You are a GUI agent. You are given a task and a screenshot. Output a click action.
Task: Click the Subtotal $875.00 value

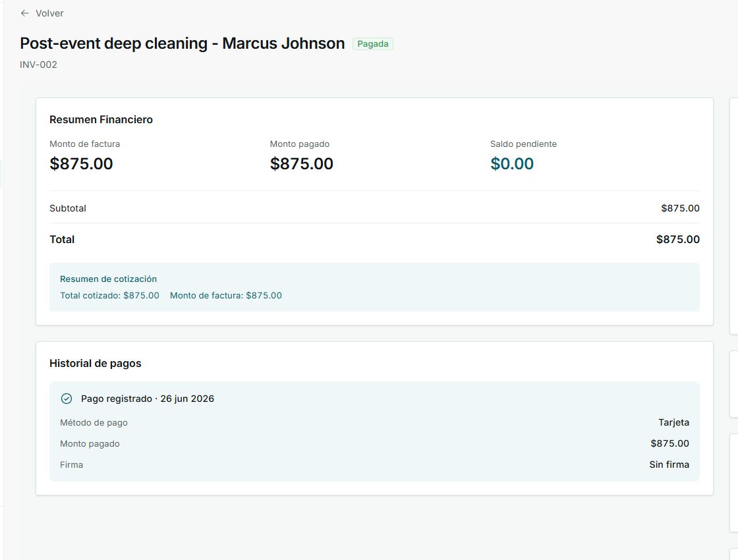point(680,208)
